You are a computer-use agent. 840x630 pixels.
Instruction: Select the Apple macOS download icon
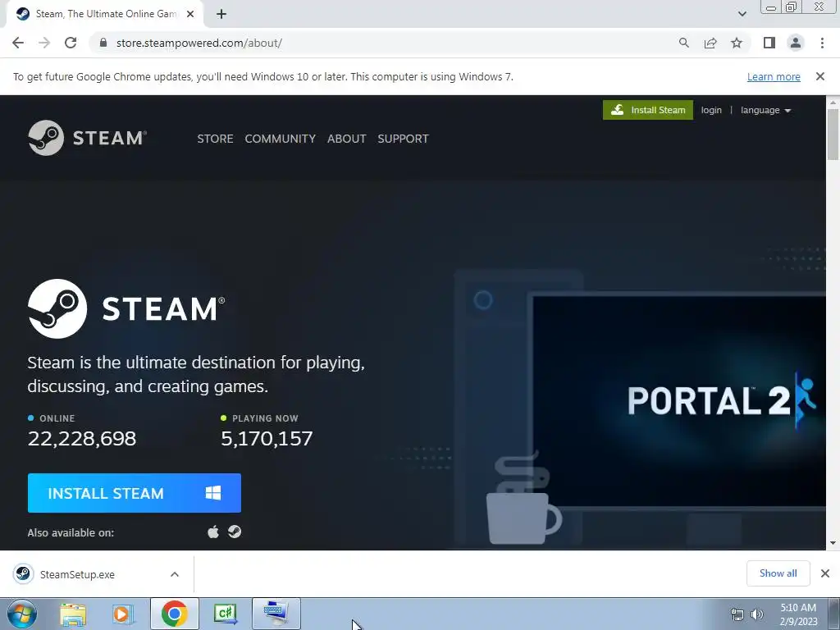click(213, 532)
